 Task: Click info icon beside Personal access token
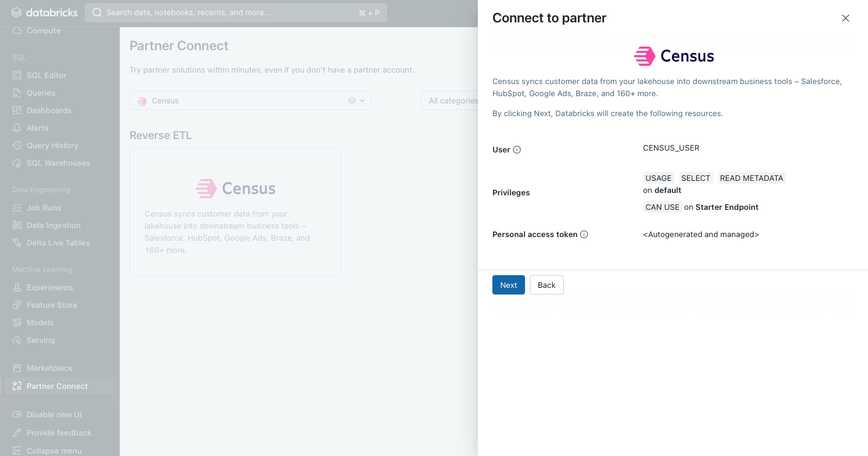coord(584,235)
